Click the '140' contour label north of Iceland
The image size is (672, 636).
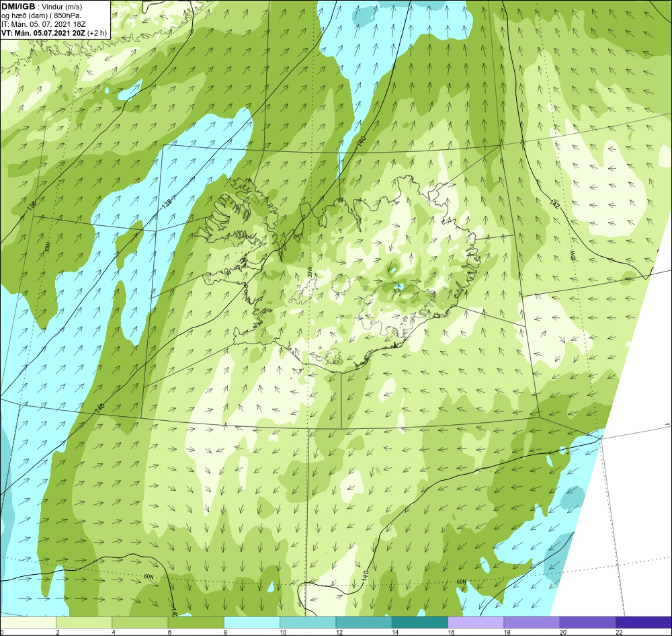[x=362, y=141]
